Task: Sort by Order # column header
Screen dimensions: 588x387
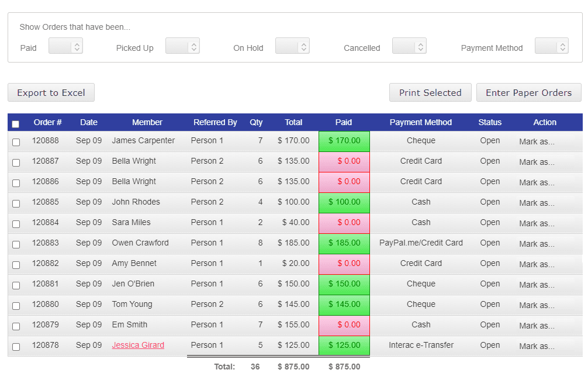Action: 47,122
